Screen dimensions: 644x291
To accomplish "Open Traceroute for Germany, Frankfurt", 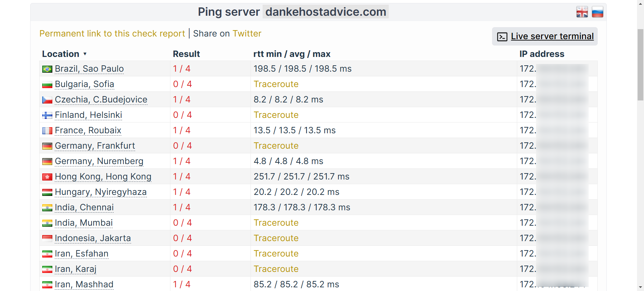I will pyautogui.click(x=276, y=146).
